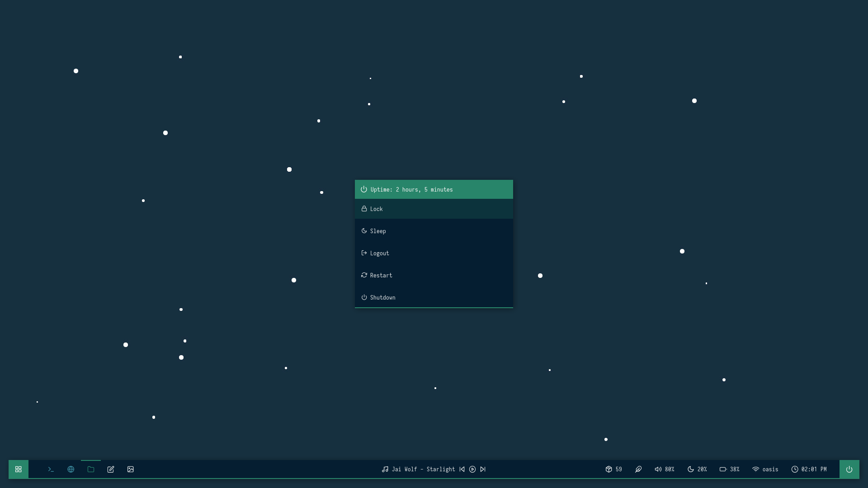868x488 pixels.
Task: Click the volume indicator showing 80%
Action: pyautogui.click(x=664, y=469)
